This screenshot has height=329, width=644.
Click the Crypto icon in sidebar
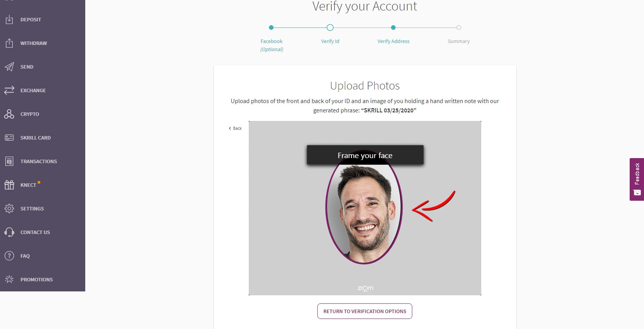(9, 114)
